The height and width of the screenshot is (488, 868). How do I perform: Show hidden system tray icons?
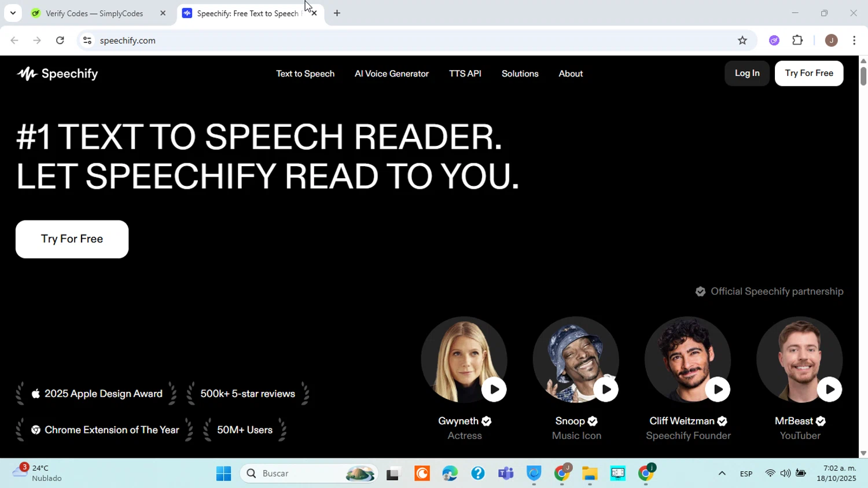(x=722, y=474)
